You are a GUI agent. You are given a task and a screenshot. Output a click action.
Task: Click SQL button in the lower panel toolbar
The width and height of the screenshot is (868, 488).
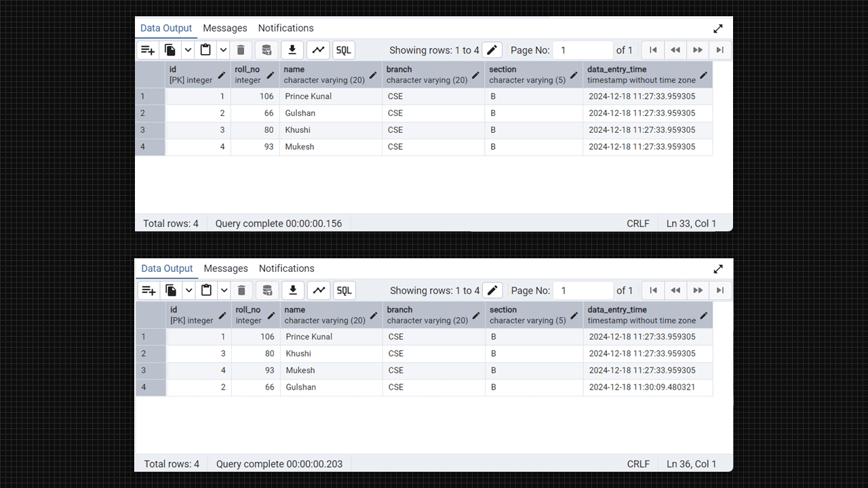[344, 291]
